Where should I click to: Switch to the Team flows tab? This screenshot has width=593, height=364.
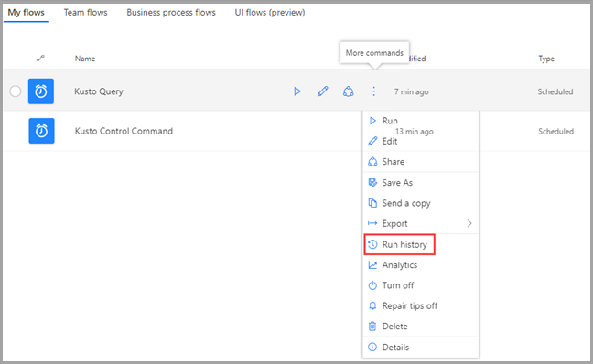85,13
